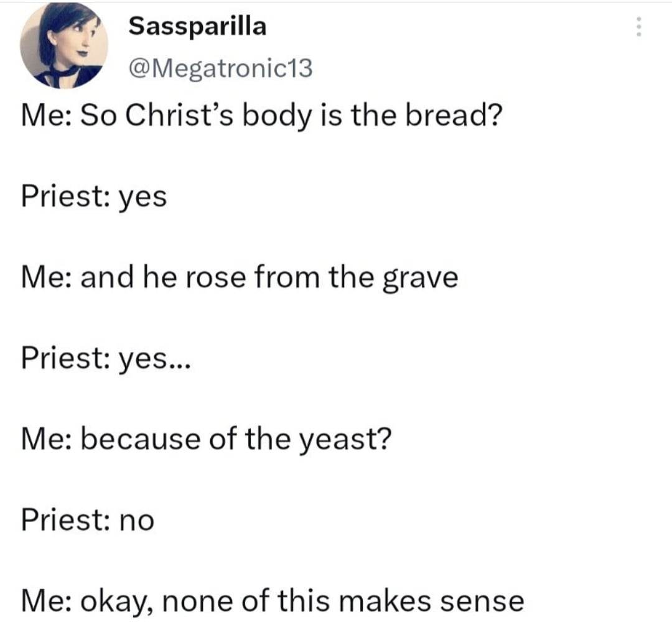The height and width of the screenshot is (622, 672).
Task: Click the line "So Christ's body is the bread?"
Action: (x=291, y=116)
